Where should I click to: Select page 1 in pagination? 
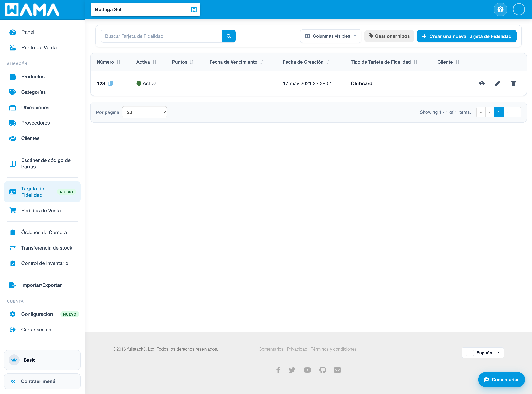(x=498, y=112)
